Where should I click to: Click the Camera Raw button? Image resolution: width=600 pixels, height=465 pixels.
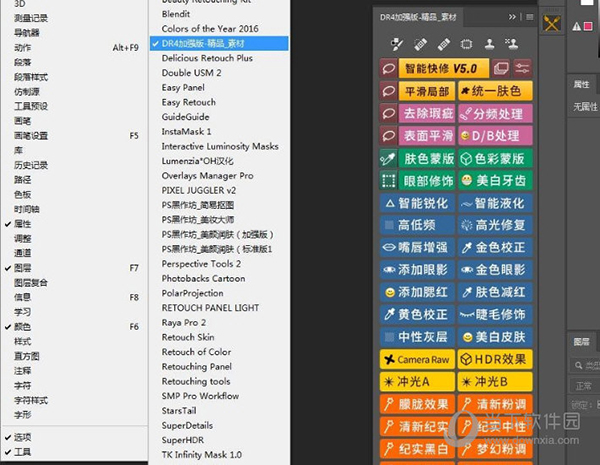coord(417,359)
